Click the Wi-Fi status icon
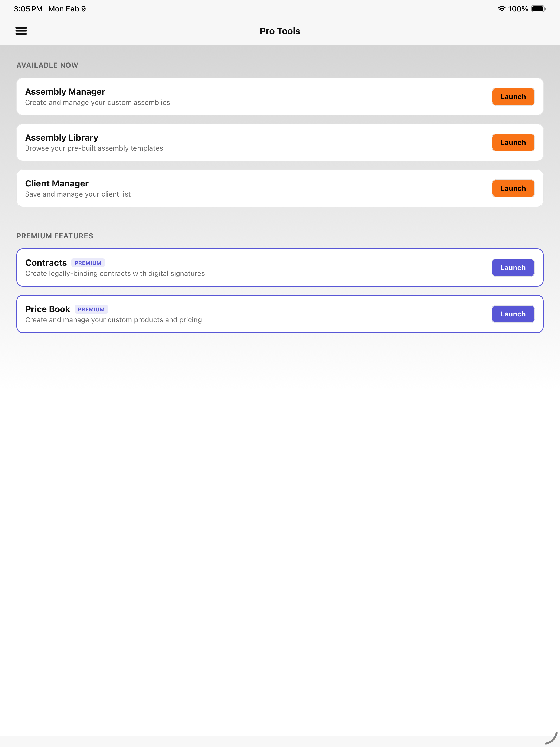560x747 pixels. click(501, 9)
